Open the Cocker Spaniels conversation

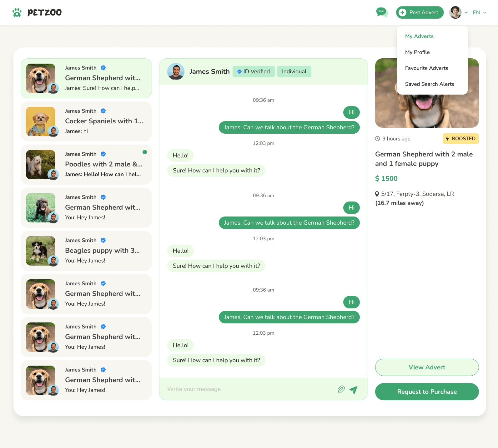point(86,121)
